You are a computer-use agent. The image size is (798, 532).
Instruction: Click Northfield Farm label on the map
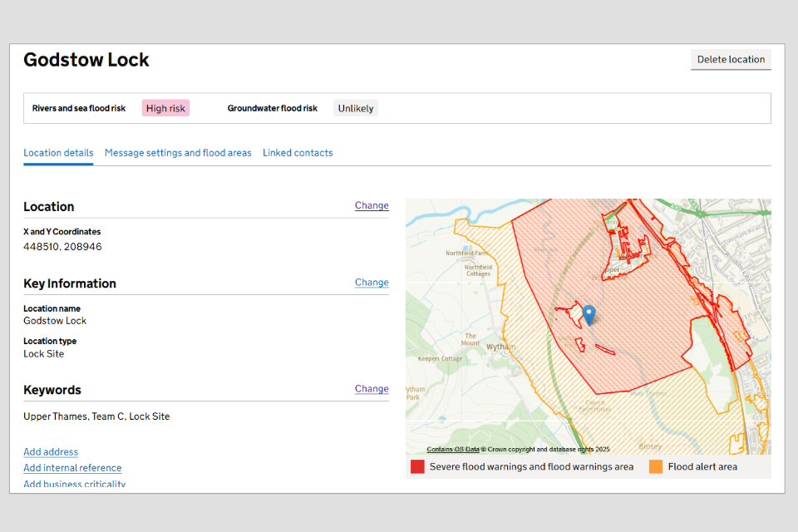tap(464, 253)
